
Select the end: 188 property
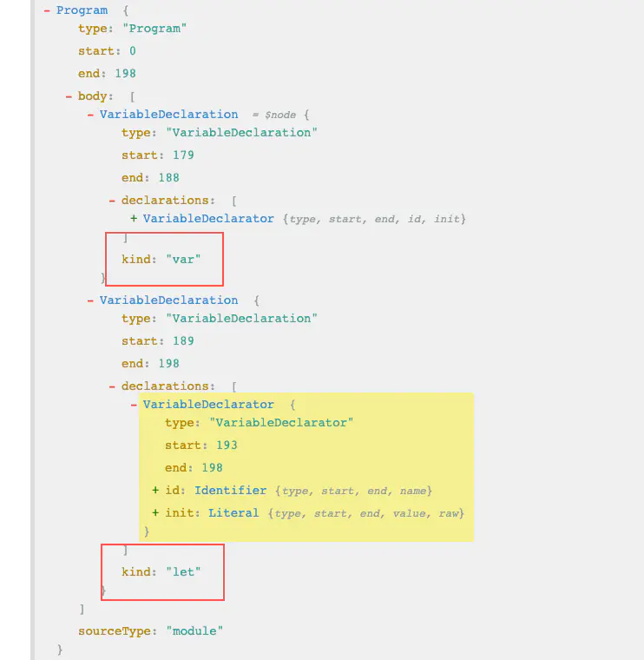[150, 178]
